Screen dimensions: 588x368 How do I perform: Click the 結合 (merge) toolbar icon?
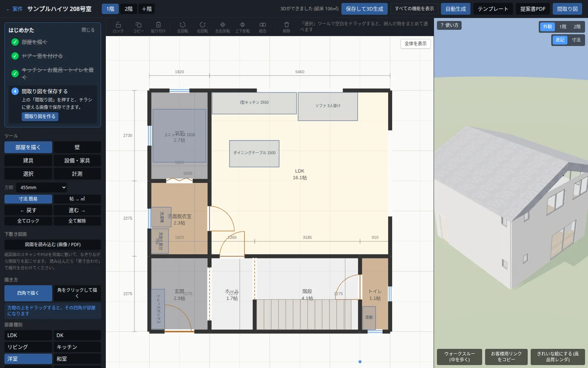point(262,27)
